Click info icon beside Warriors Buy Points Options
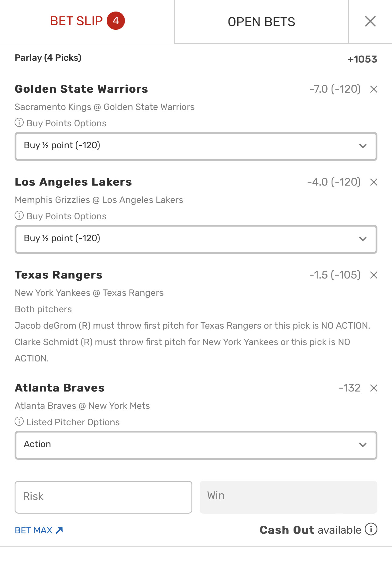 19,123
